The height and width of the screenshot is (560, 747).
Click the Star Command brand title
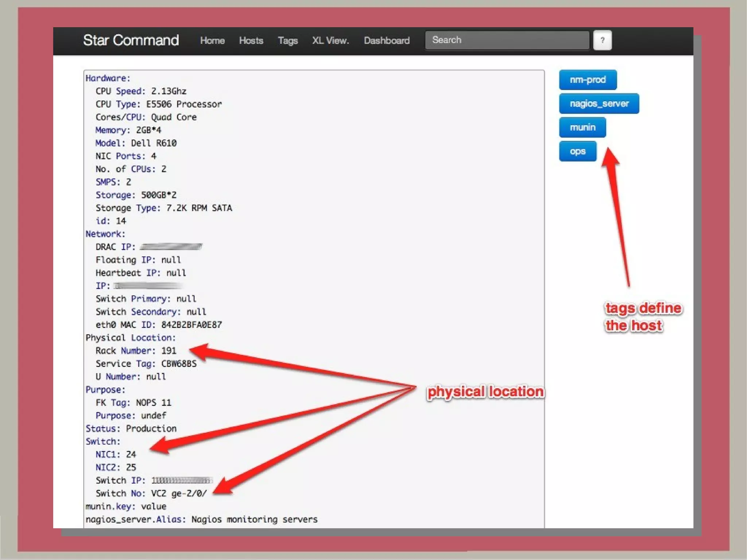[131, 40]
